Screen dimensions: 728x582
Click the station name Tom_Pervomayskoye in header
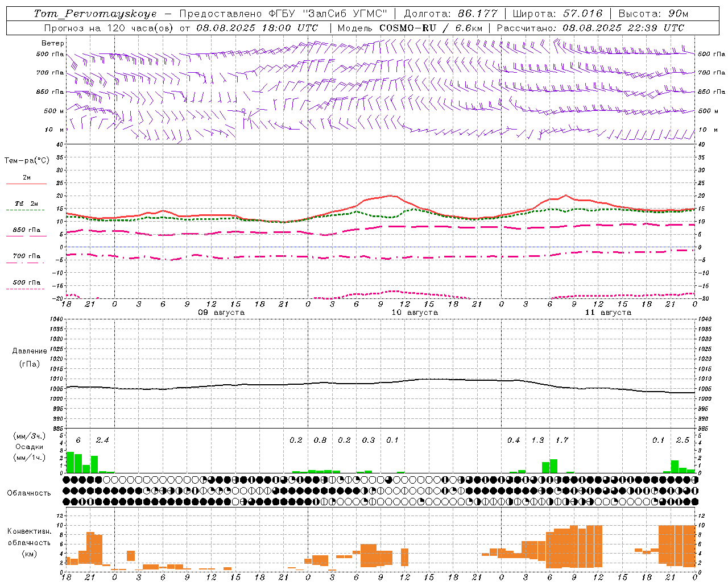coord(95,14)
